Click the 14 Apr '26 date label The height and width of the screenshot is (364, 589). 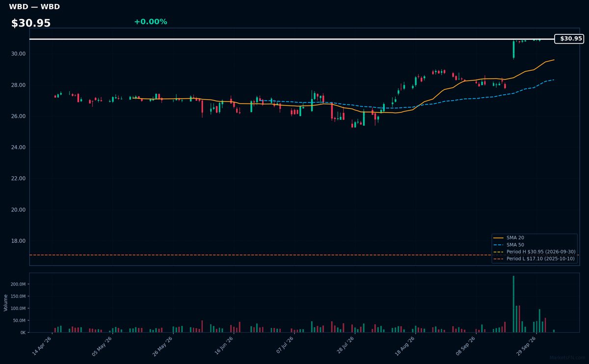(42, 345)
